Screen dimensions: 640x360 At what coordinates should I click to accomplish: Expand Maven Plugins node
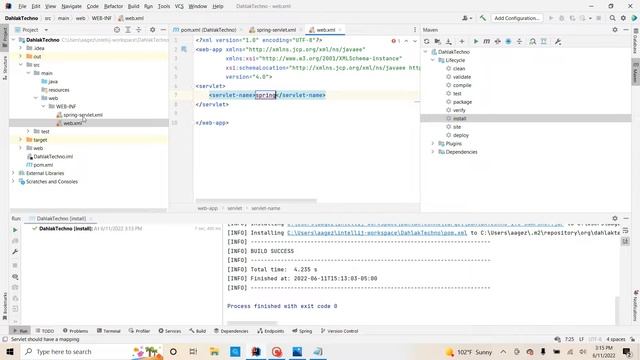coord(433,144)
